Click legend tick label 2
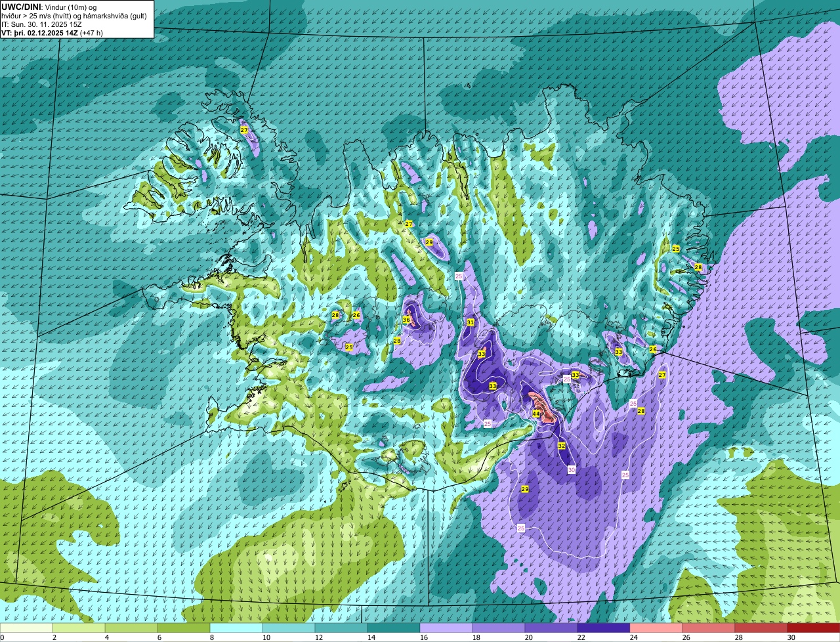Image resolution: width=840 pixels, height=642 pixels. coord(54,637)
